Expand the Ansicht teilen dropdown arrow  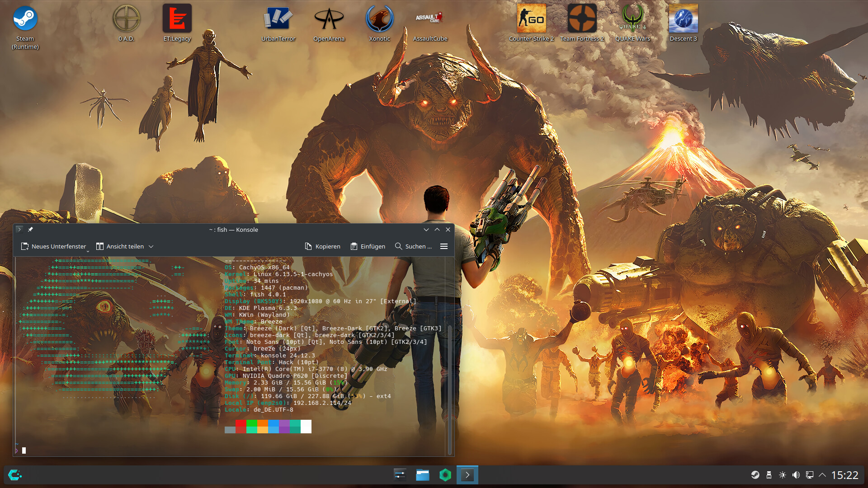(151, 247)
